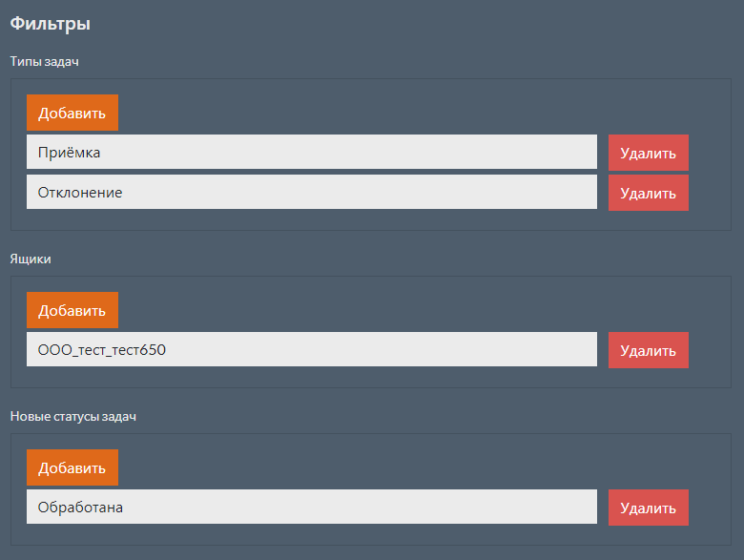The height and width of the screenshot is (560, 744).
Task: Click the Новые статусы задач label
Action: point(73,417)
